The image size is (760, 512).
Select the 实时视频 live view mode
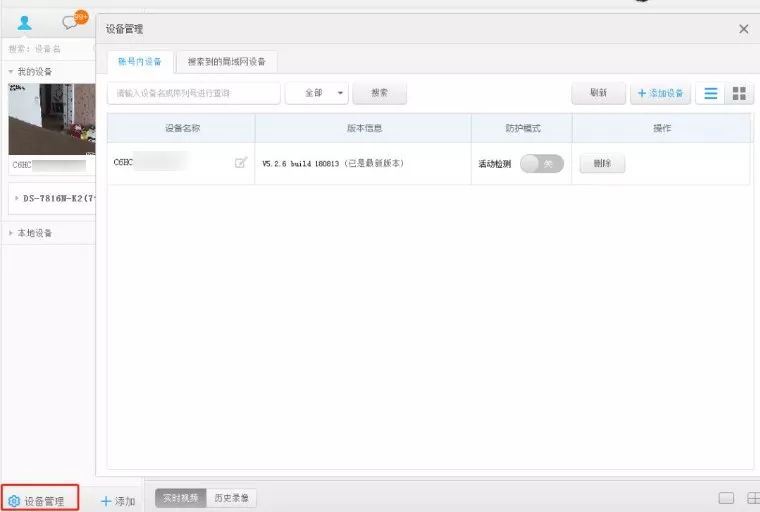click(180, 497)
